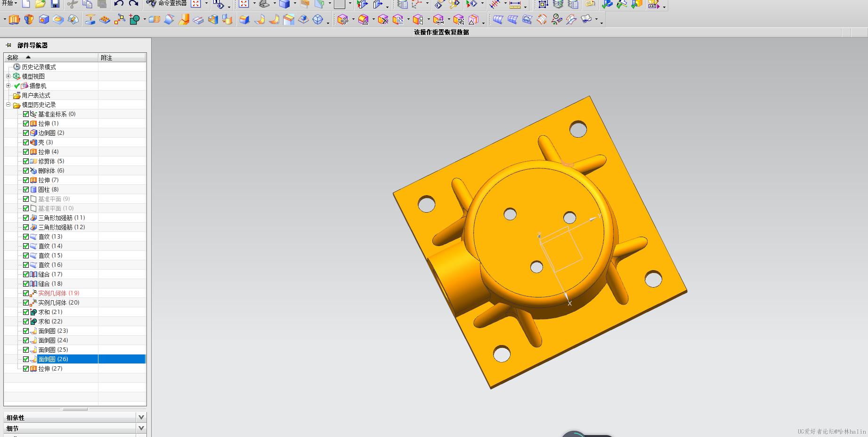Image resolution: width=868 pixels, height=437 pixels.
Task: Select the Revolve tool icon
Action: [29, 19]
